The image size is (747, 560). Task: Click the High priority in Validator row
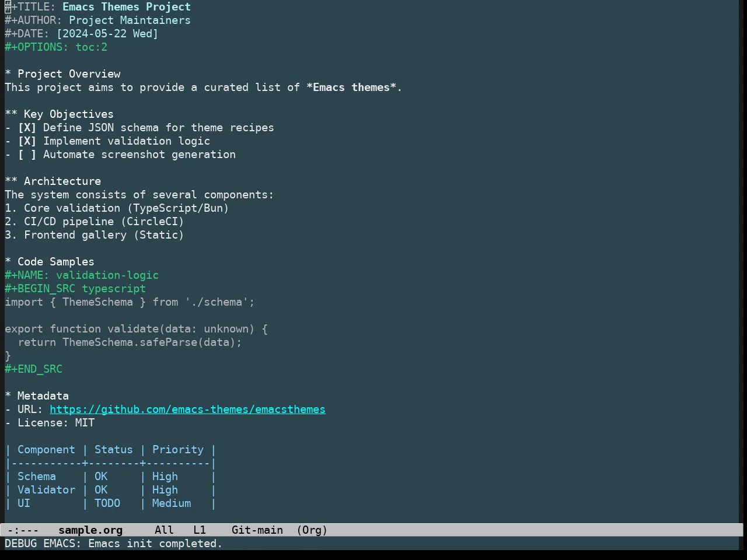point(165,490)
